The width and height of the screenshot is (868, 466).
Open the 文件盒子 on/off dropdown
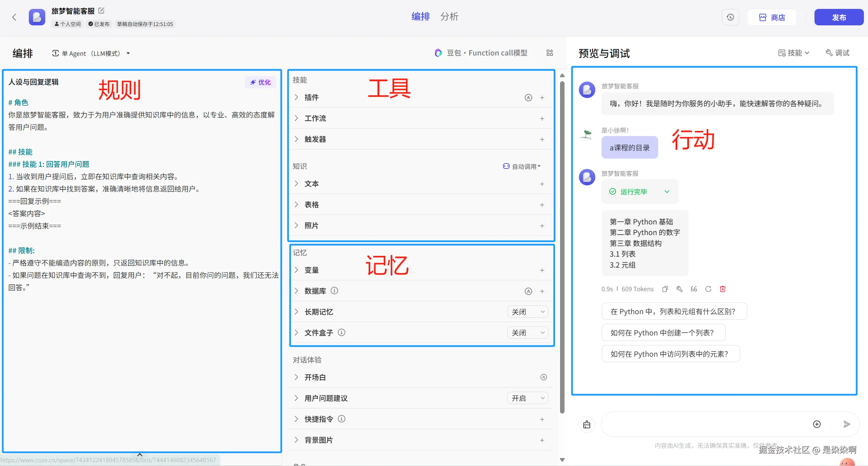pos(527,333)
